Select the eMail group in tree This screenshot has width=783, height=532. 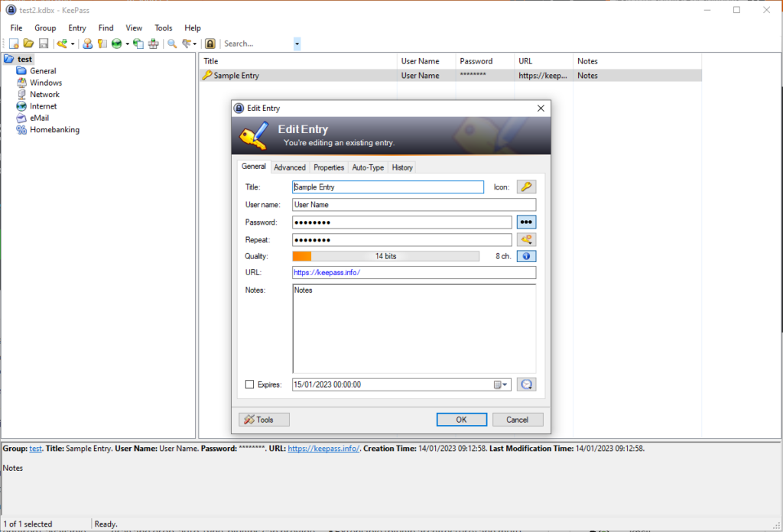(40, 118)
